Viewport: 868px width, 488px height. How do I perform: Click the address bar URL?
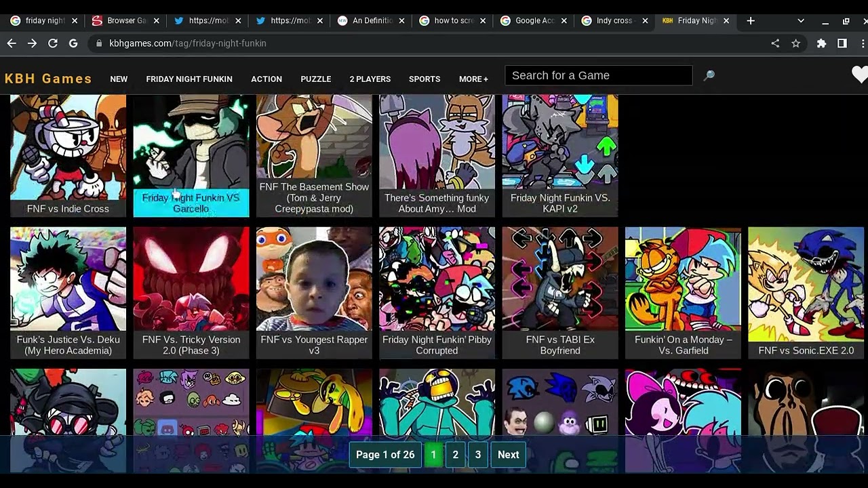188,43
